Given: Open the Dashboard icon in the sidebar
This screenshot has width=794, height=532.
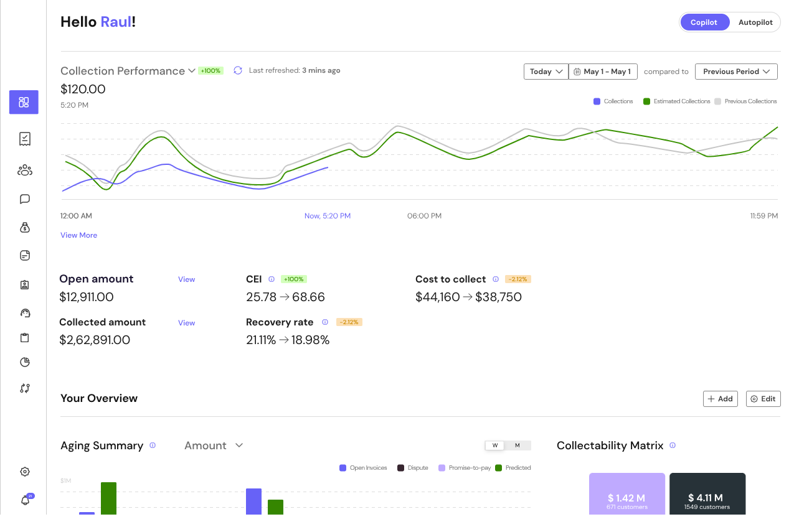Looking at the screenshot, I should pyautogui.click(x=24, y=102).
